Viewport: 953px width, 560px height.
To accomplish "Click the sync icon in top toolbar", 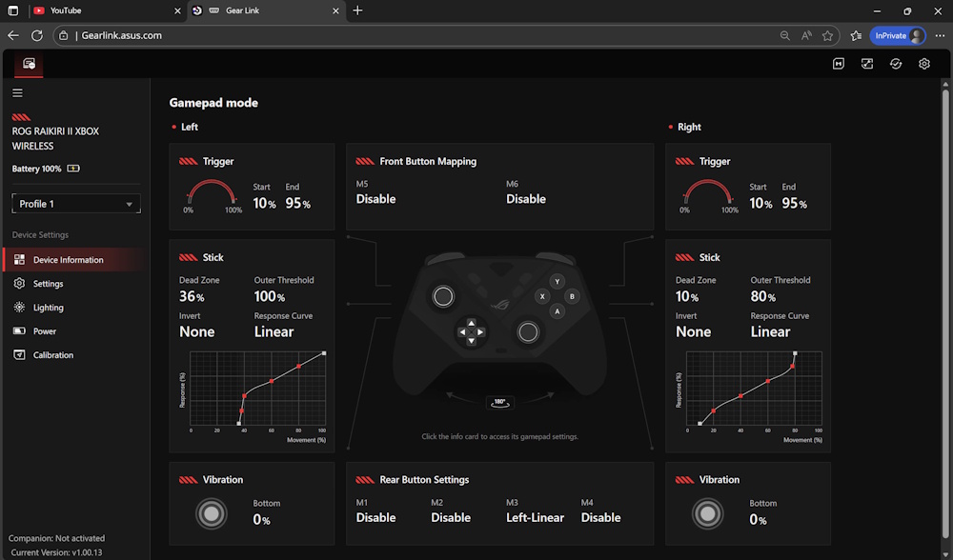I will [x=895, y=64].
